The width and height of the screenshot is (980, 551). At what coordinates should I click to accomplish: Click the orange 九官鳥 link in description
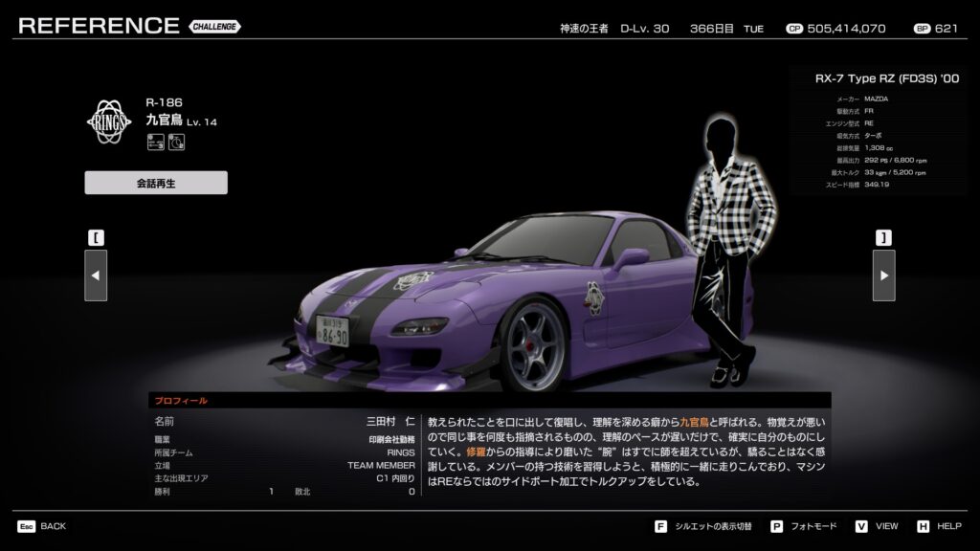click(x=707, y=421)
